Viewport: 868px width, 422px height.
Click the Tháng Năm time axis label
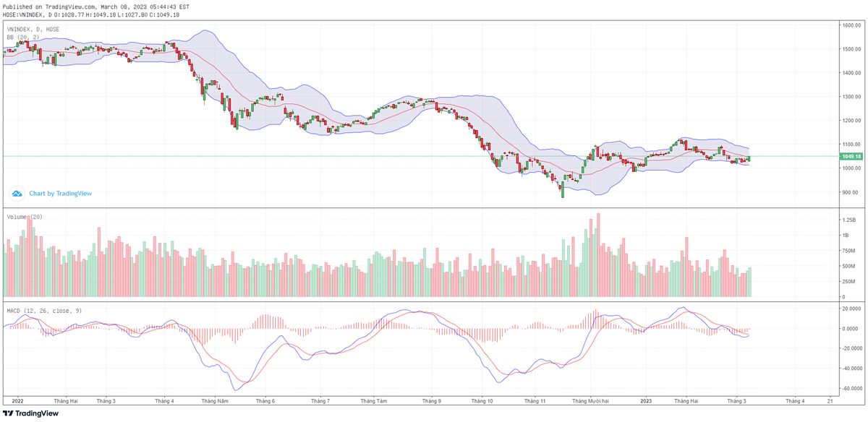tap(215, 400)
